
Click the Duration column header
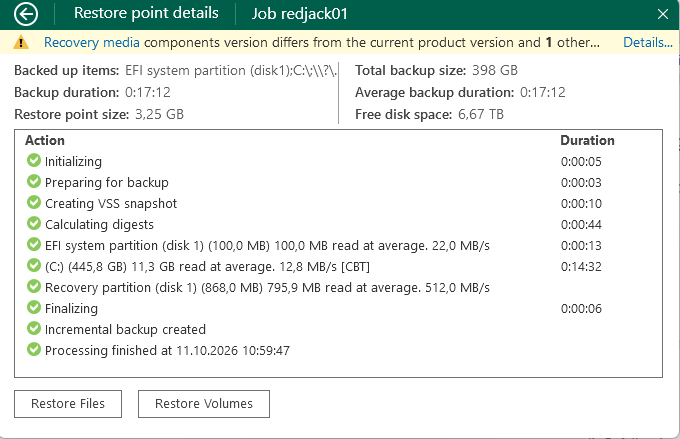pos(587,140)
